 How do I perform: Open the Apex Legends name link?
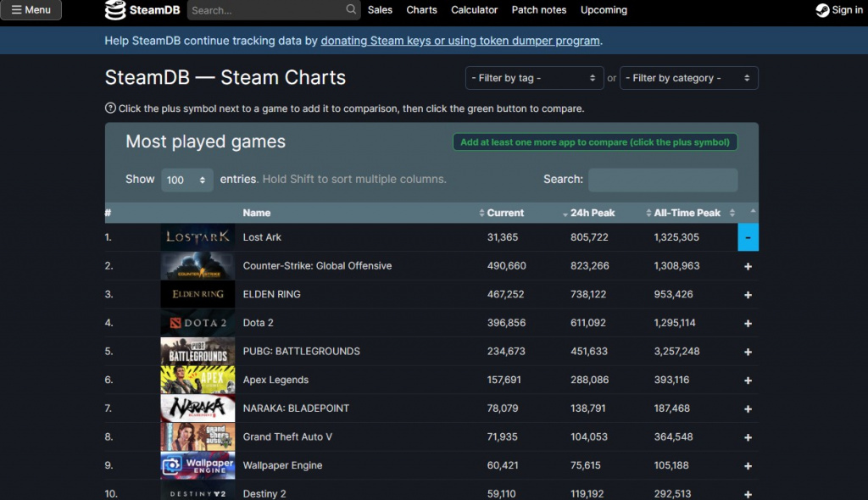pos(275,380)
